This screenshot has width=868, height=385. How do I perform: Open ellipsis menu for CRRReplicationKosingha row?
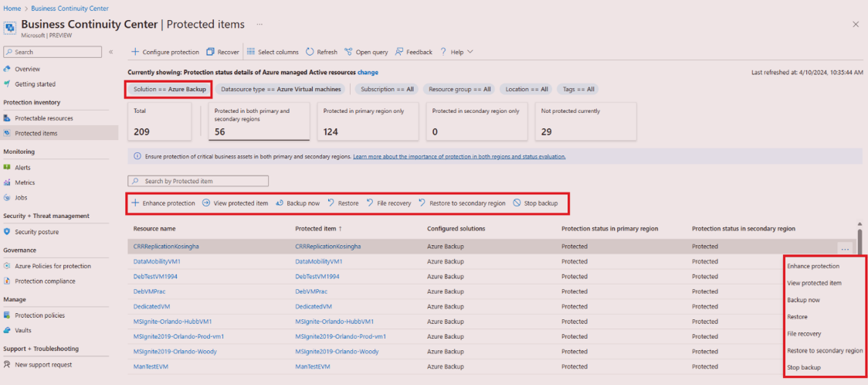click(845, 249)
